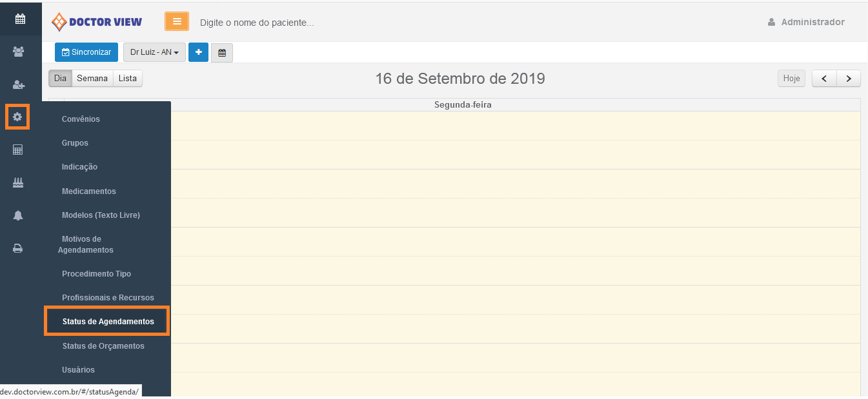Go to the next day arrow

tap(849, 78)
